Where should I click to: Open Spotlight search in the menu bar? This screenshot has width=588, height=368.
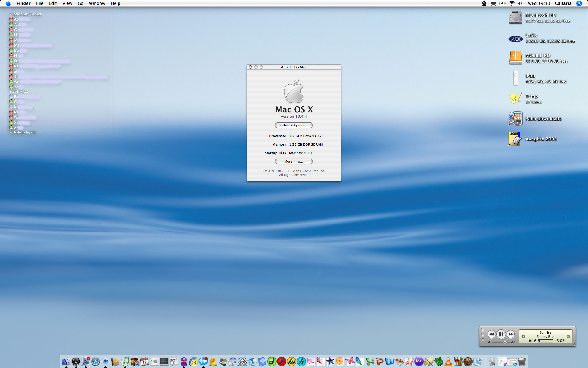[x=579, y=3]
